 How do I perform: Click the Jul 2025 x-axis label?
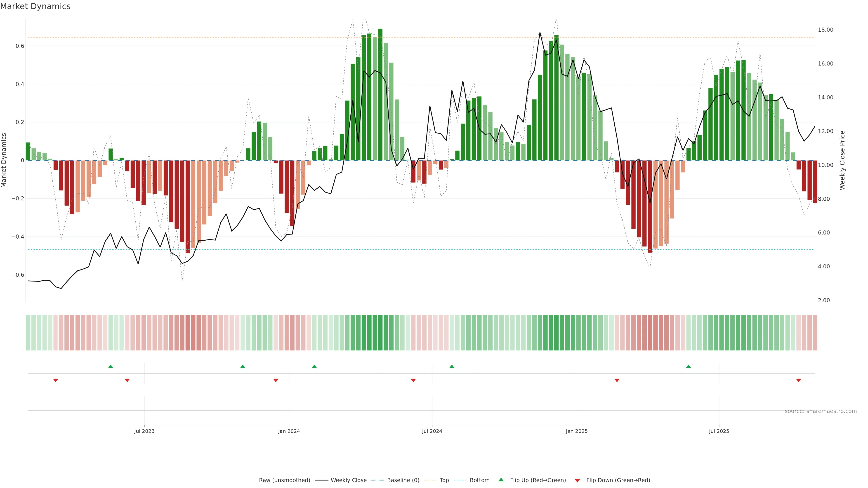pyautogui.click(x=719, y=431)
